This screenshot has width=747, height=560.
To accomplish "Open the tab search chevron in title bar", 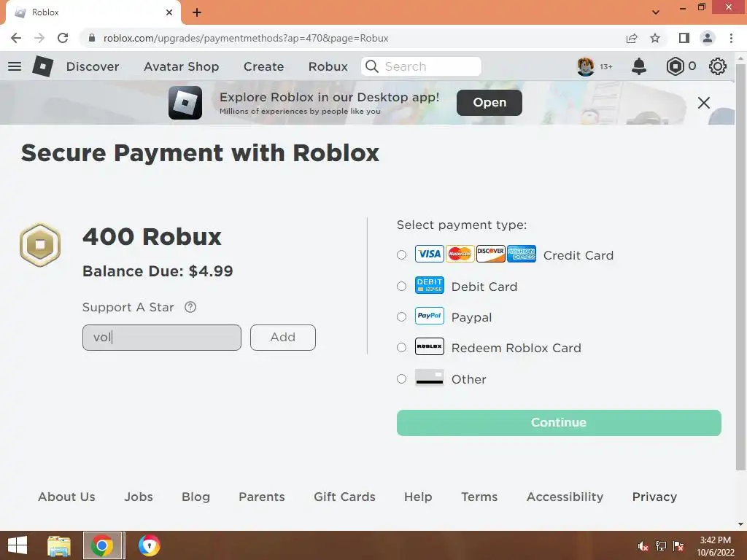I will point(656,12).
